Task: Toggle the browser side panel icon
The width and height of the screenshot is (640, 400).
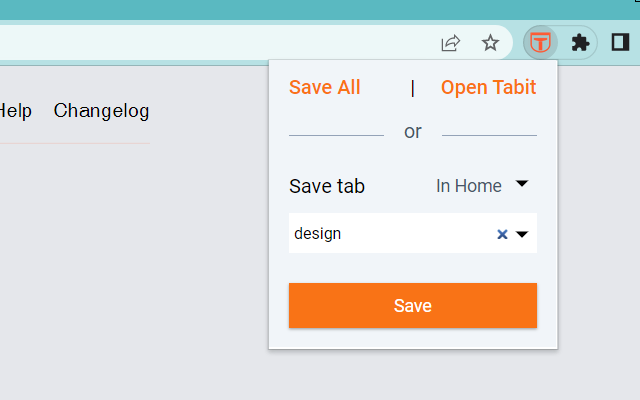Action: (x=619, y=43)
